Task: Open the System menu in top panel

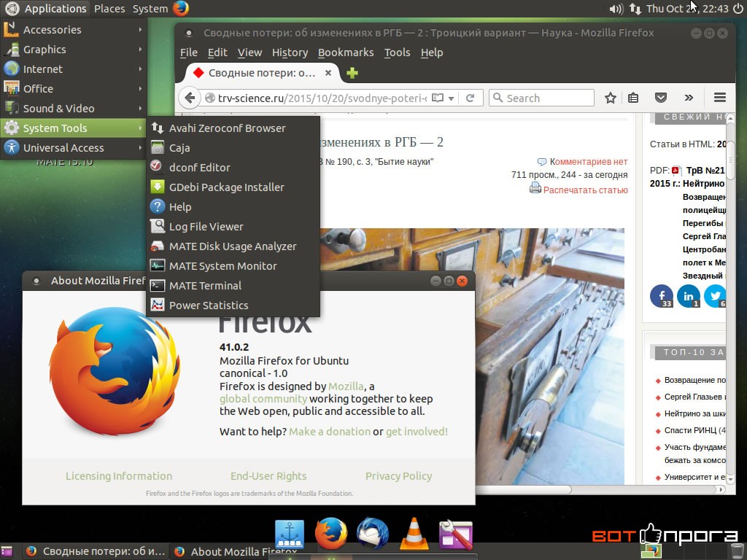Action: [x=150, y=9]
